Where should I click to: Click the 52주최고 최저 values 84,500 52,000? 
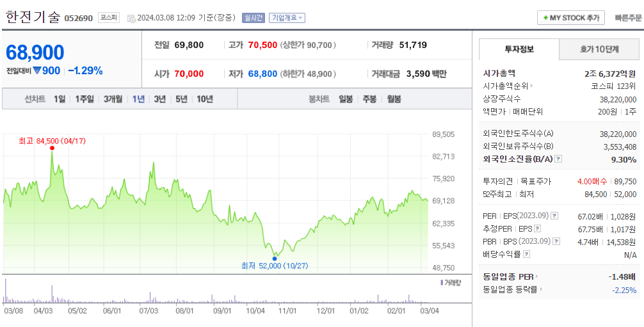coord(610,194)
